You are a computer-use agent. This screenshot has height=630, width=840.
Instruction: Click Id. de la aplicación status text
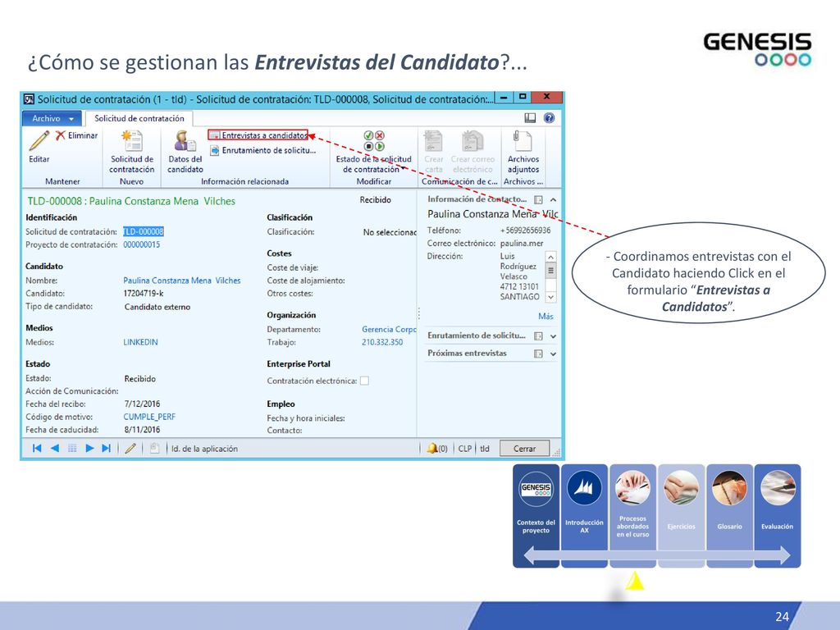[x=204, y=449]
